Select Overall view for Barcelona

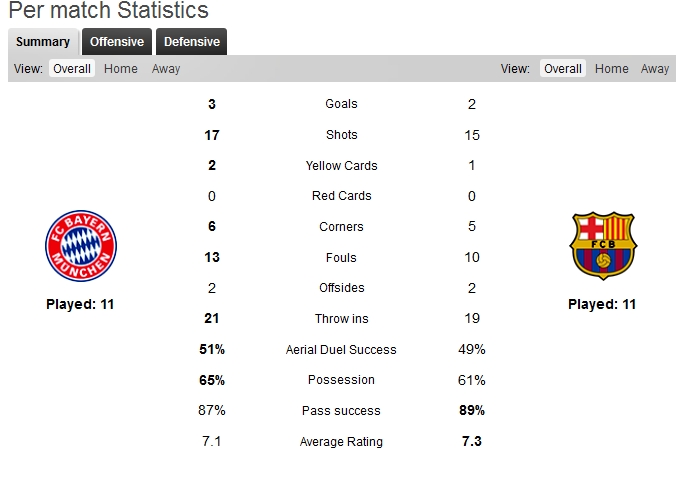click(563, 69)
